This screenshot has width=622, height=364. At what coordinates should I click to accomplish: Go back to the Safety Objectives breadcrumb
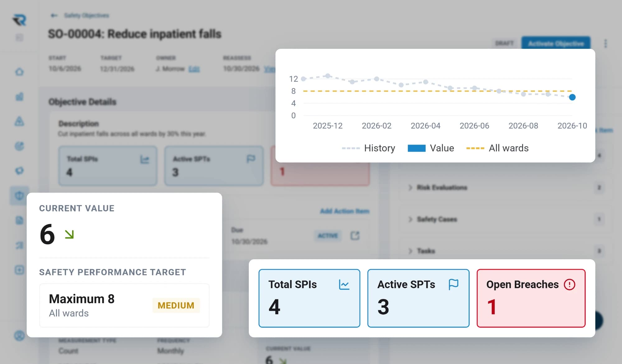pyautogui.click(x=86, y=15)
